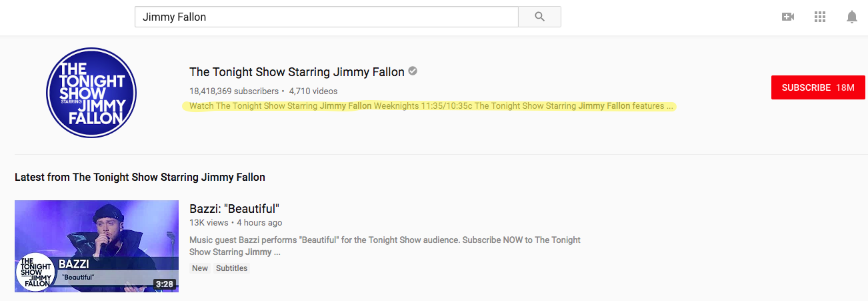
Task: Subscribe to The Tonight Show channel
Action: pyautogui.click(x=818, y=87)
